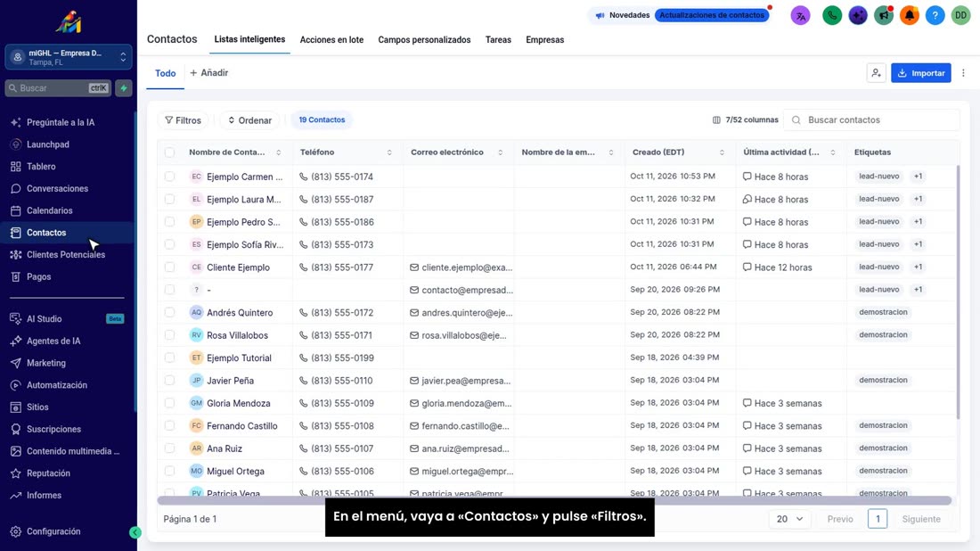The width and height of the screenshot is (980, 551).
Task: Click the Siguiente pagination button
Action: tap(921, 519)
